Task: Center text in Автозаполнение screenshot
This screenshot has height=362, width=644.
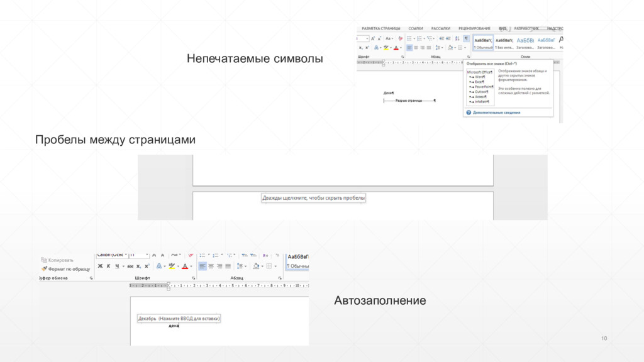Action: click(211, 266)
